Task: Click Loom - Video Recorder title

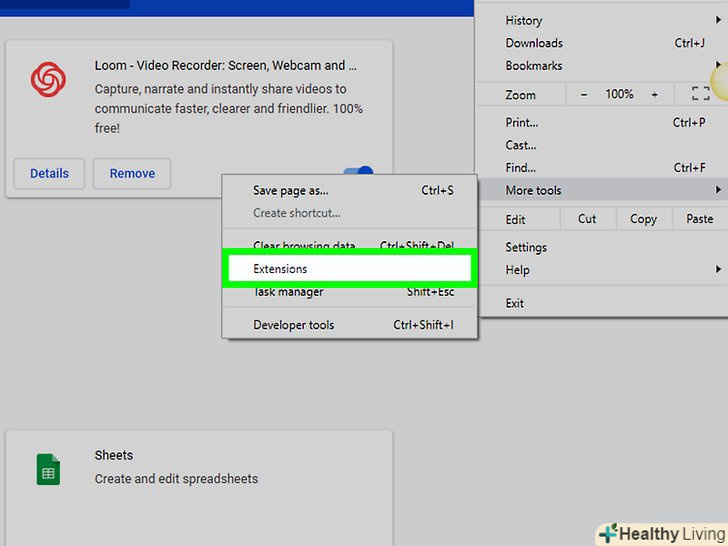Action: click(x=226, y=65)
